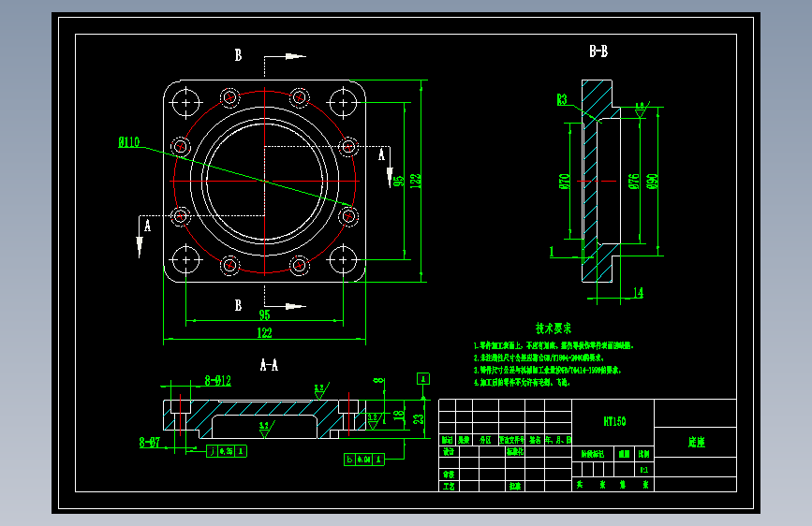Select the boxed datum symbol above A-A view
812x526 pixels.
(x=423, y=379)
